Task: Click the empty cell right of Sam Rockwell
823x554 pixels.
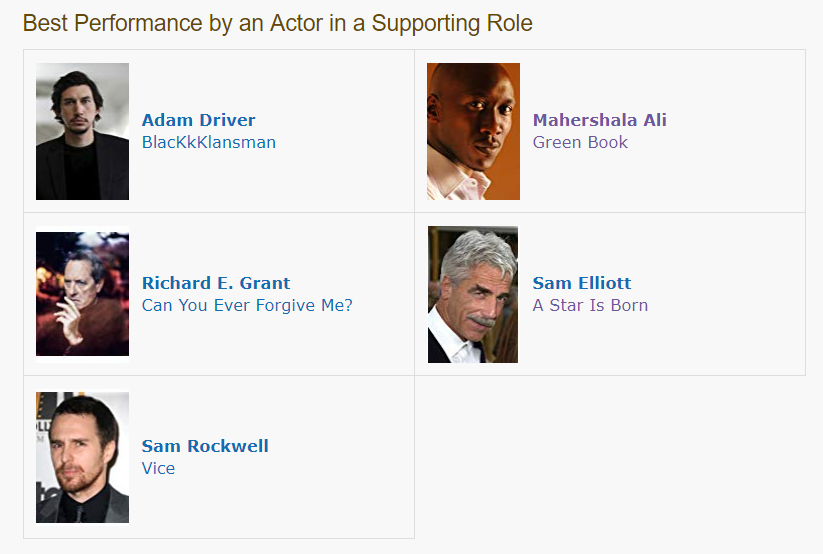Action: (610, 457)
